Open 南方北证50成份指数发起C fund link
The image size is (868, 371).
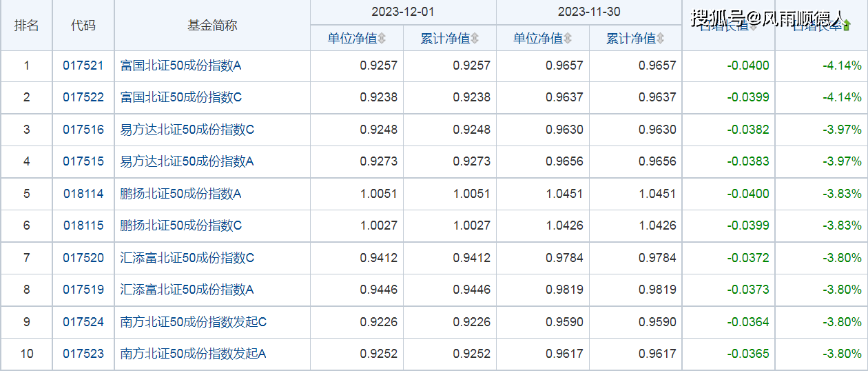194,322
